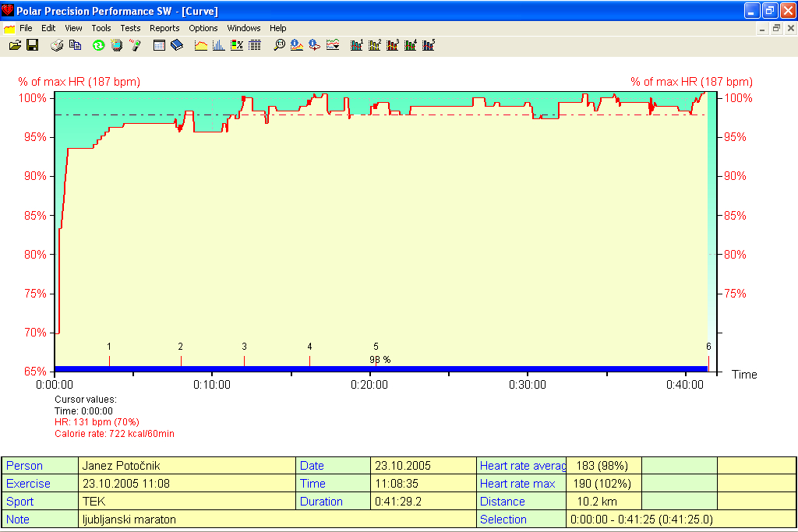Select the bar chart report 4 icon
Image resolution: width=798 pixels, height=532 pixels.
(410, 45)
